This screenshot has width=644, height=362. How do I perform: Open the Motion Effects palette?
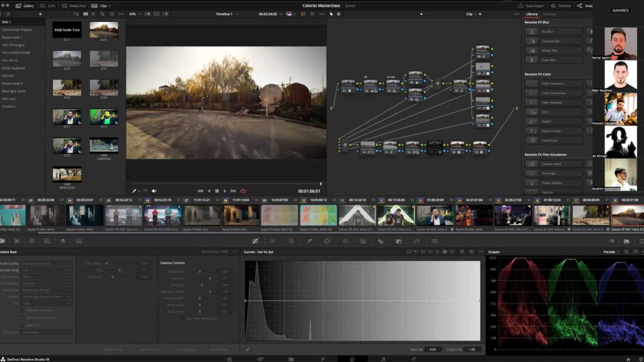pyautogui.click(x=79, y=241)
